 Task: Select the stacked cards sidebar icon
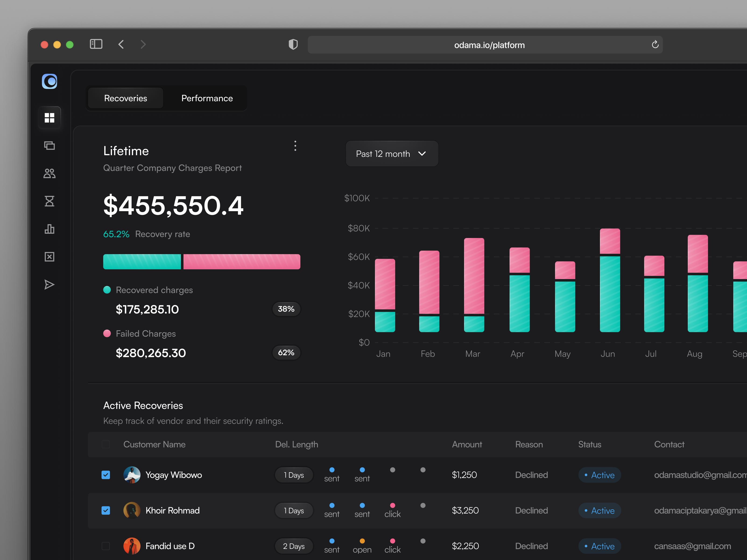pos(49,145)
